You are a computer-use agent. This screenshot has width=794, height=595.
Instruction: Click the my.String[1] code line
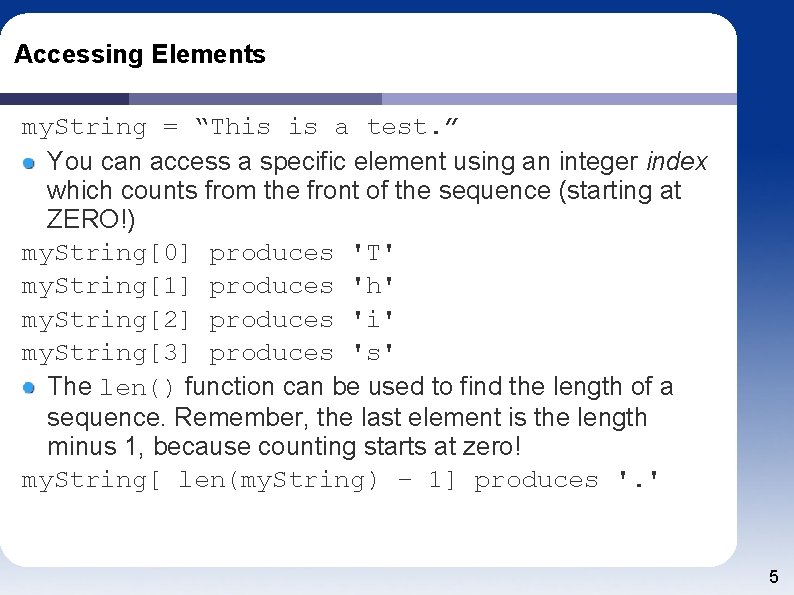[x=208, y=286]
